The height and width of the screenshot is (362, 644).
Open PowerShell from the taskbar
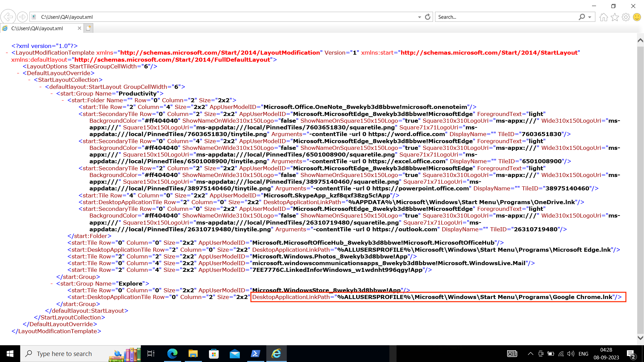256,354
